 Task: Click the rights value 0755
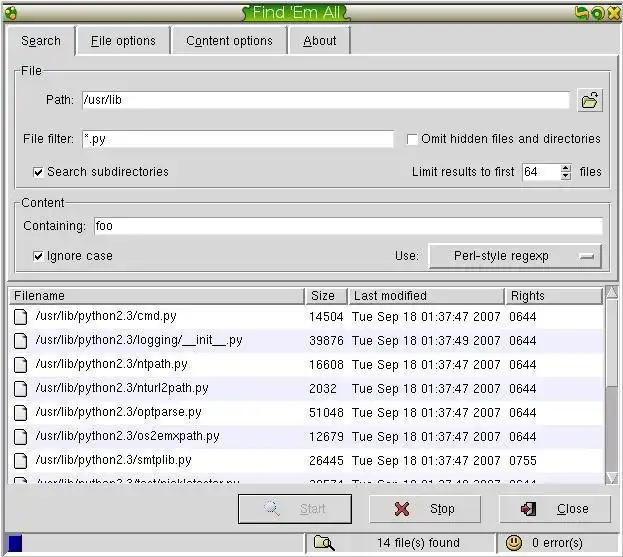pyautogui.click(x=523, y=461)
